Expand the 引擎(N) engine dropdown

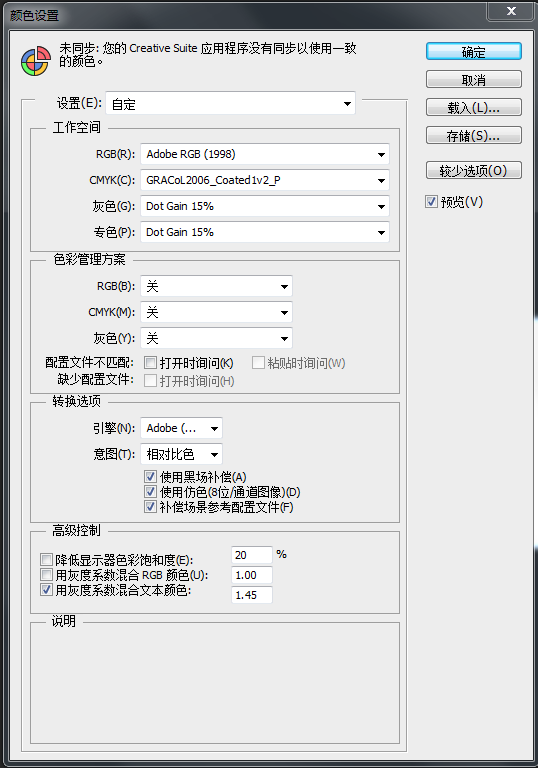pyautogui.click(x=181, y=428)
